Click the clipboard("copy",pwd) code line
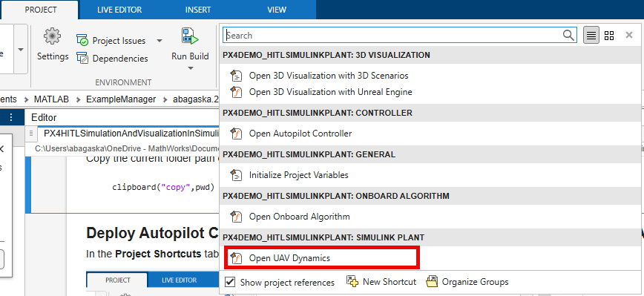644x296 pixels. click(163, 188)
